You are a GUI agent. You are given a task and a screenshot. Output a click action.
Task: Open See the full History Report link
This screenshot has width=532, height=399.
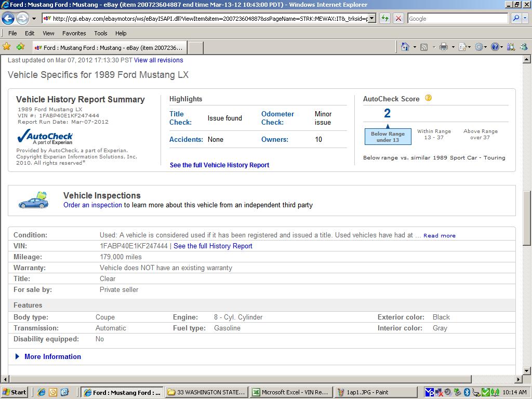point(212,246)
